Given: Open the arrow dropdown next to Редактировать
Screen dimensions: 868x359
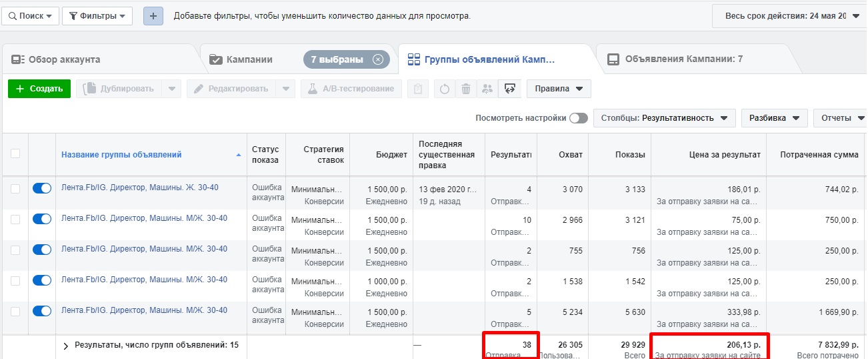Looking at the screenshot, I should coord(286,89).
